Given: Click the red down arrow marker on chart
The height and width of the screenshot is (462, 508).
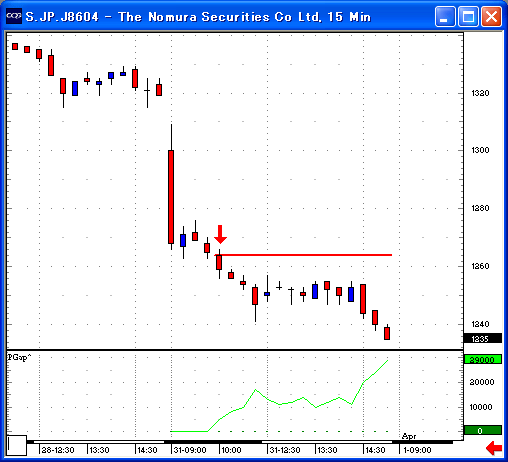Looking at the screenshot, I should tap(220, 234).
